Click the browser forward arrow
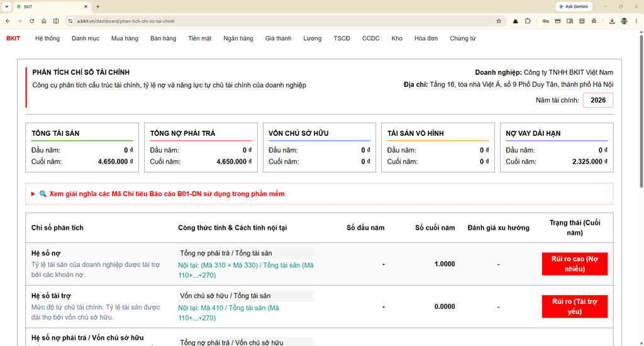The image size is (644, 346). coord(19,21)
